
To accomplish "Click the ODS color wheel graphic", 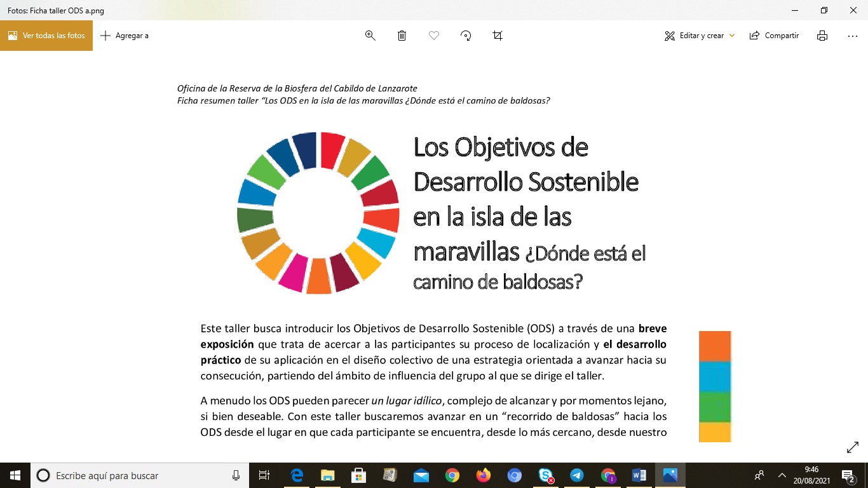I will [318, 213].
